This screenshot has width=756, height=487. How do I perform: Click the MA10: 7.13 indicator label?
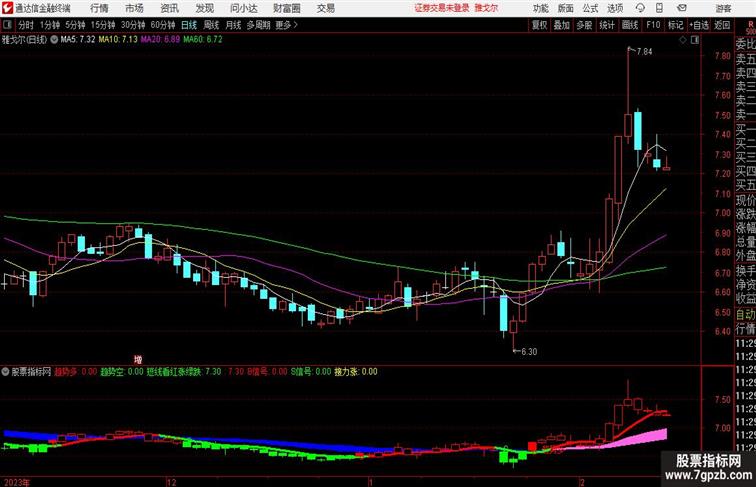[x=118, y=40]
